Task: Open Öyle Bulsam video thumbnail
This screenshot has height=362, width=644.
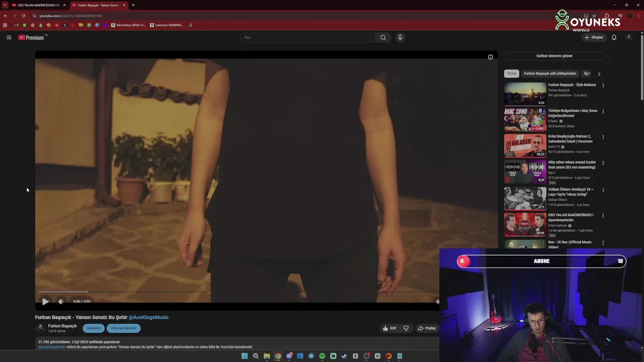Action: (525, 94)
